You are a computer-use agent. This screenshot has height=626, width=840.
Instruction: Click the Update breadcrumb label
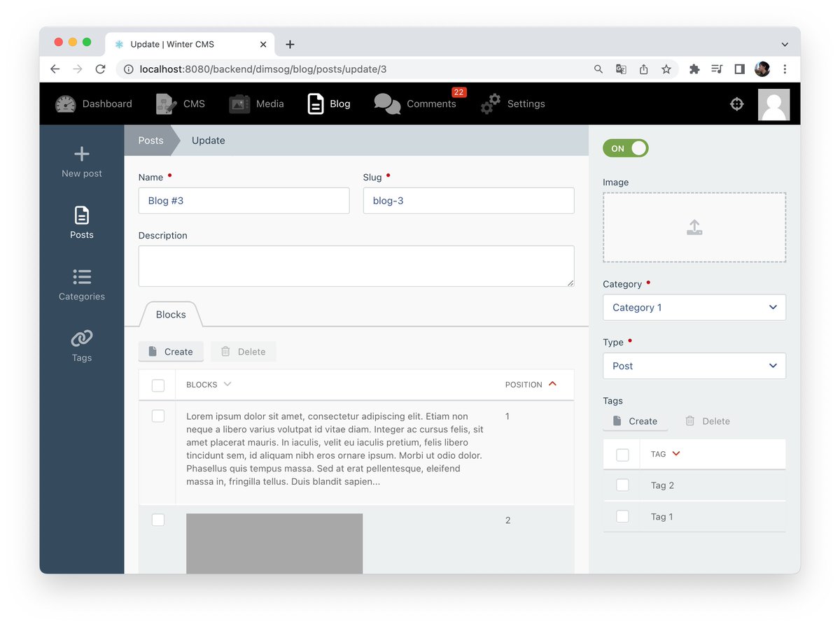click(x=209, y=141)
